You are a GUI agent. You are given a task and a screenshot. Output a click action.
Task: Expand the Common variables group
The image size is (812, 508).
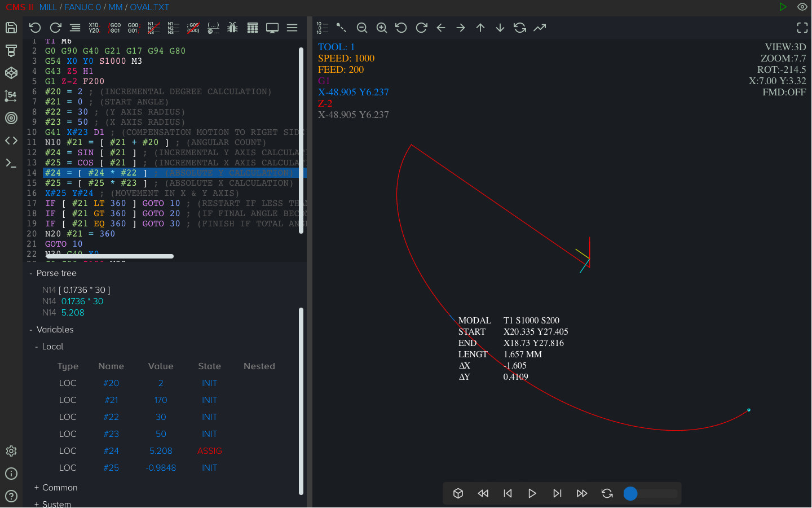point(56,488)
